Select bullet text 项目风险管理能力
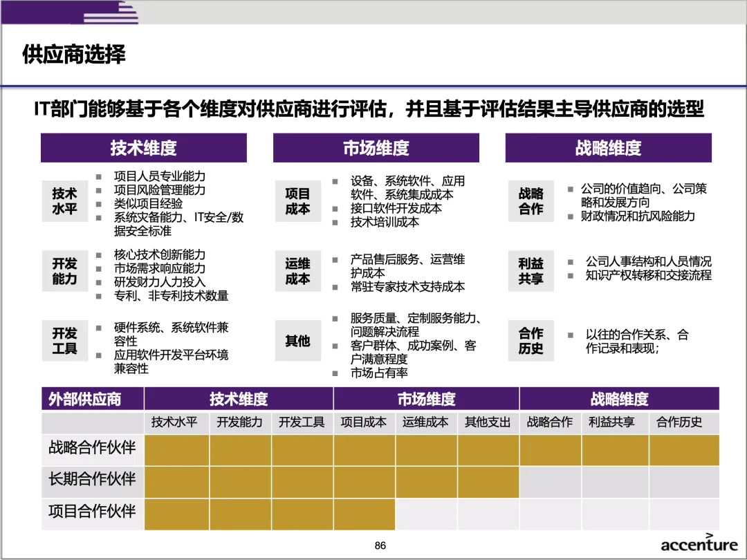 coord(160,190)
